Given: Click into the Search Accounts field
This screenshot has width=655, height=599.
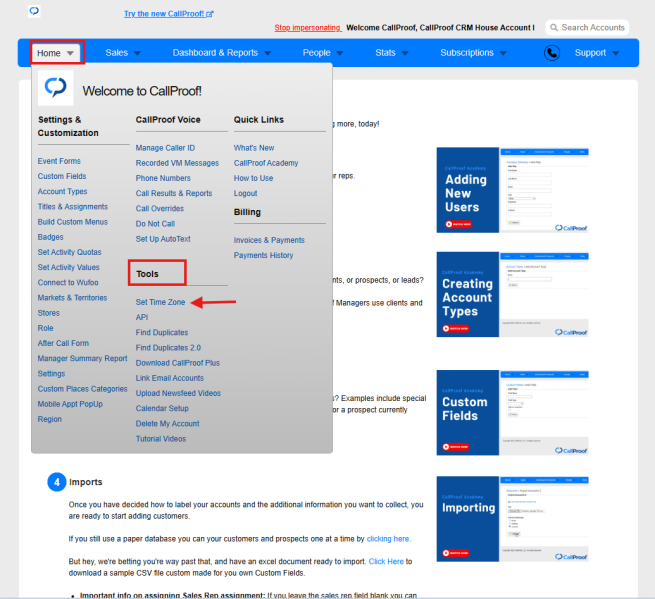Looking at the screenshot, I should pyautogui.click(x=587, y=28).
